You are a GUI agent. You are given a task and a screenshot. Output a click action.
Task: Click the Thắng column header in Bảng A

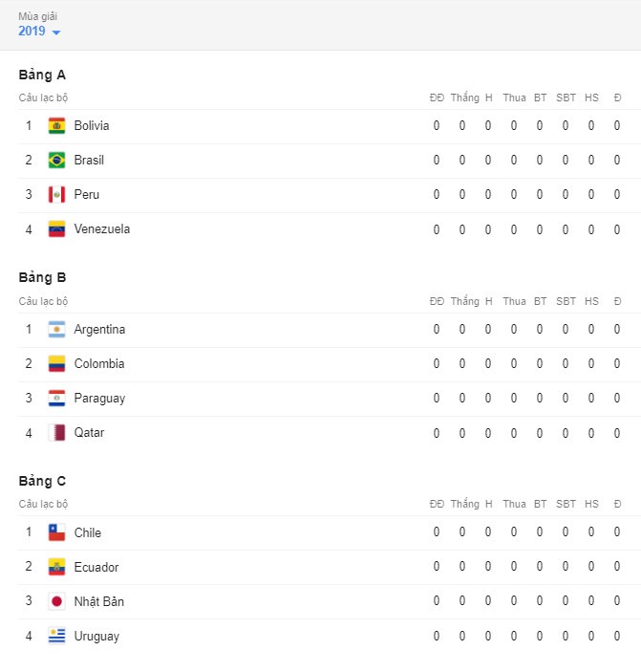tap(464, 98)
